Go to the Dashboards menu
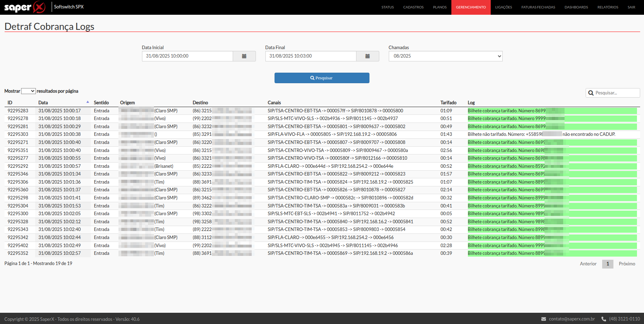This screenshot has width=644, height=324. [576, 7]
